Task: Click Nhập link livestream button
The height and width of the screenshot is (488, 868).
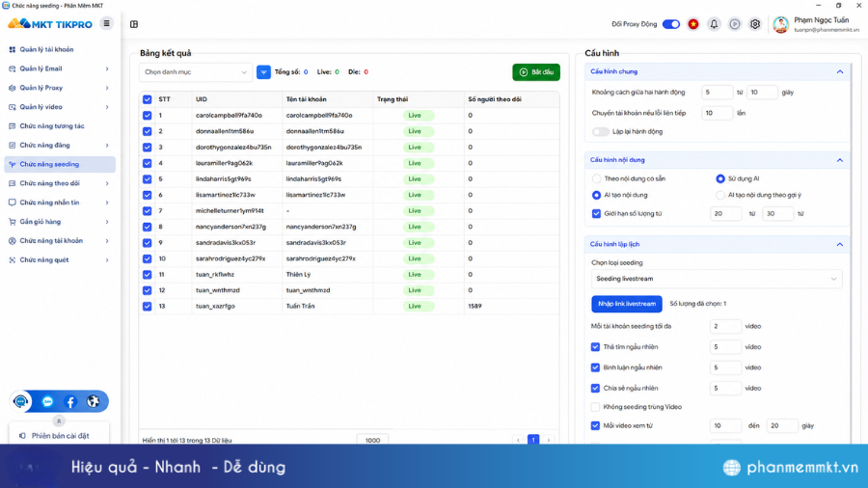Action: click(627, 304)
